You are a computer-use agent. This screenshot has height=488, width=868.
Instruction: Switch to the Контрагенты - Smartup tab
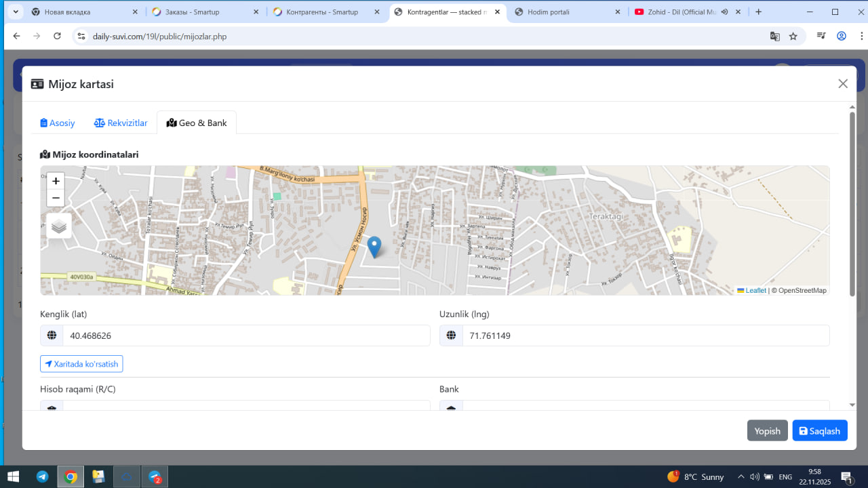click(325, 12)
